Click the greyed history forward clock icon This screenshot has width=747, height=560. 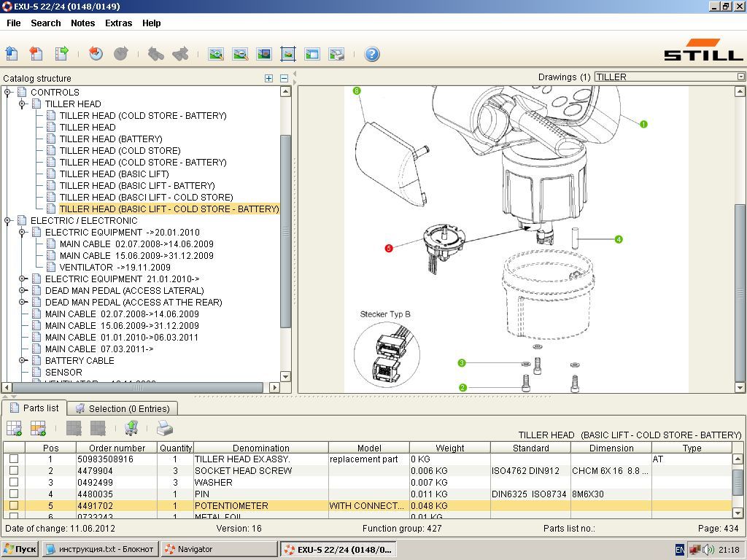coord(121,53)
